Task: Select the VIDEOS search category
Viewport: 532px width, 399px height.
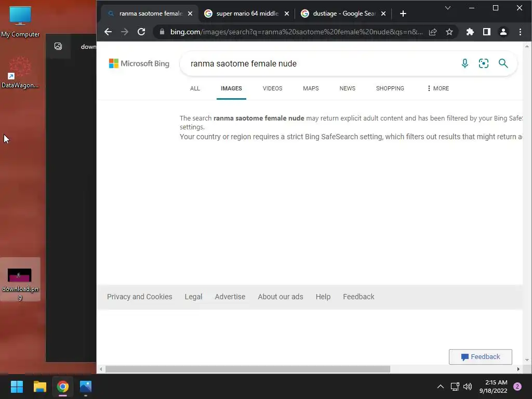Action: (272, 88)
